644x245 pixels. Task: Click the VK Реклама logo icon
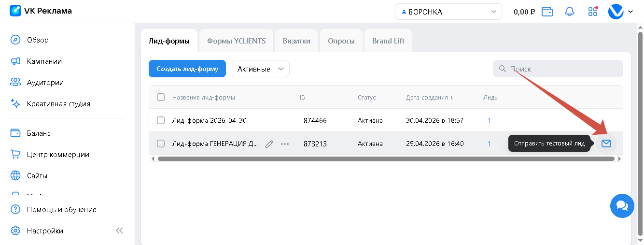[x=15, y=11]
